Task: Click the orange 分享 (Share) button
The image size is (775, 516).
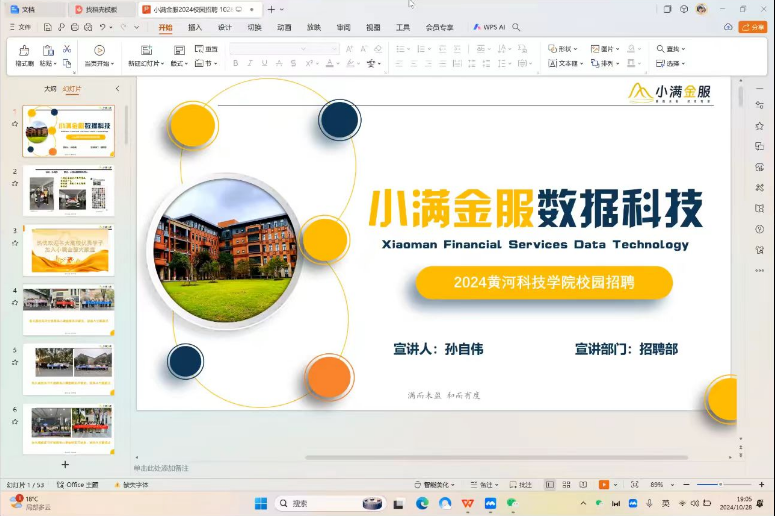Action: pyautogui.click(x=753, y=27)
